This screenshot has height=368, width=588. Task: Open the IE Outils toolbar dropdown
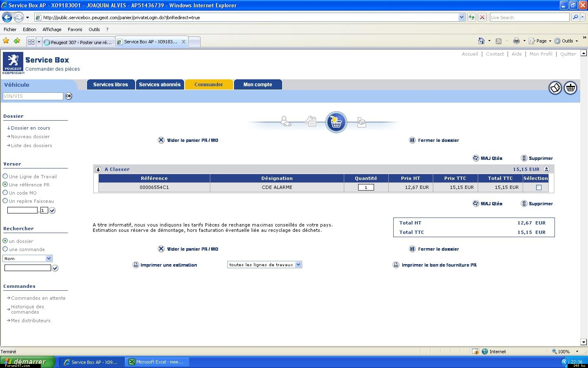click(566, 41)
